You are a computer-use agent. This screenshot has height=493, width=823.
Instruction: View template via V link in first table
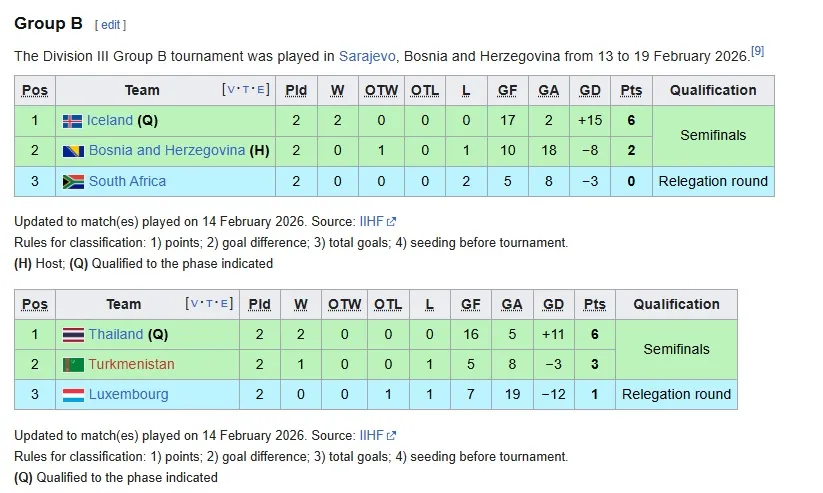tap(232, 90)
